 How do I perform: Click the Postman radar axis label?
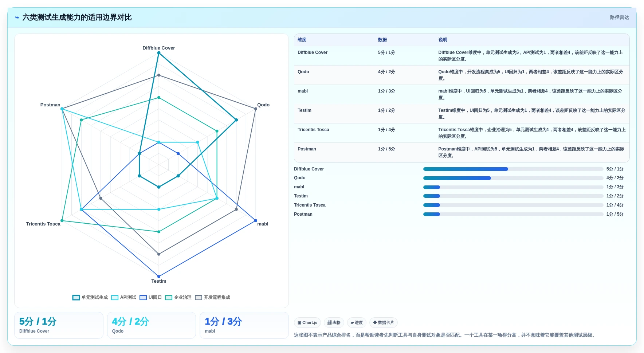click(x=50, y=105)
